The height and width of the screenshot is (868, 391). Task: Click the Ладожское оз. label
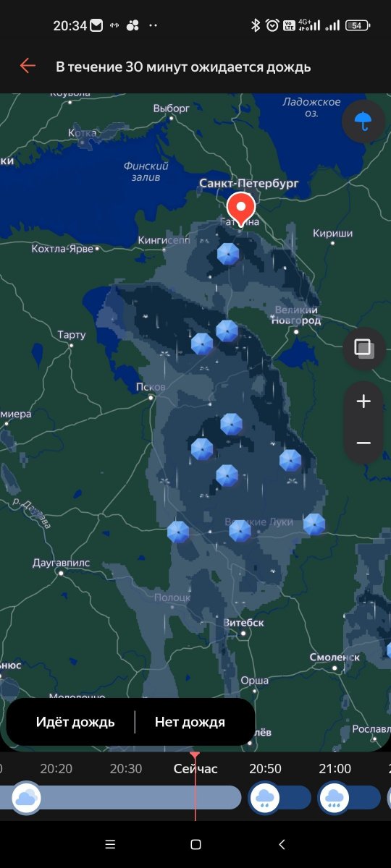[311, 108]
